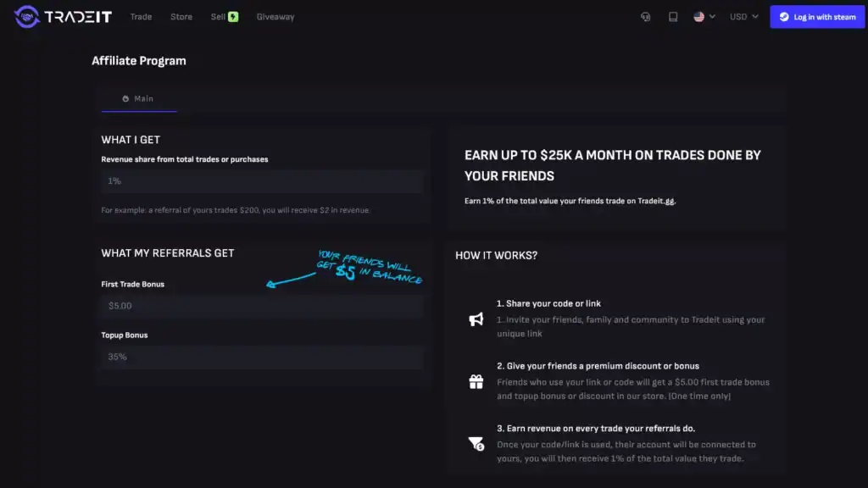
Task: Open the USD currency dropdown
Action: tap(743, 17)
